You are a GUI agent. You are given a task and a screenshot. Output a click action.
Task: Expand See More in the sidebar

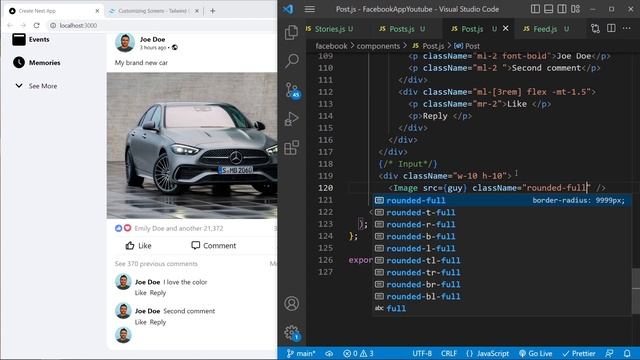pos(36,86)
